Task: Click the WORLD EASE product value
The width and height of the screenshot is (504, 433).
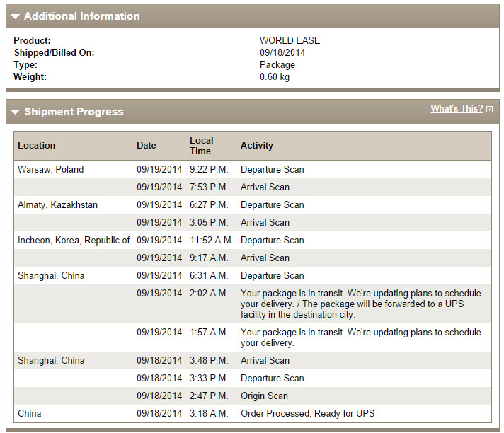Action: 290,40
